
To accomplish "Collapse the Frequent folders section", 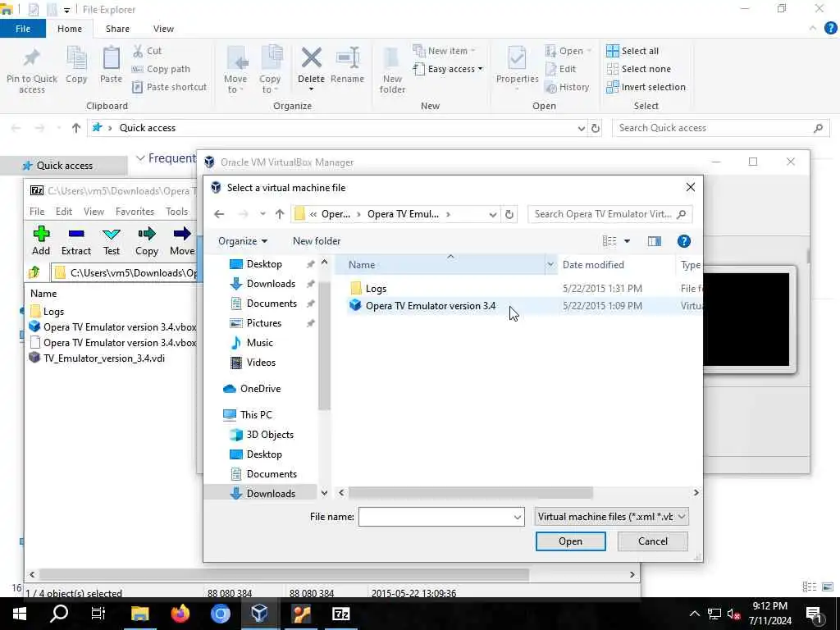I will pyautogui.click(x=141, y=158).
